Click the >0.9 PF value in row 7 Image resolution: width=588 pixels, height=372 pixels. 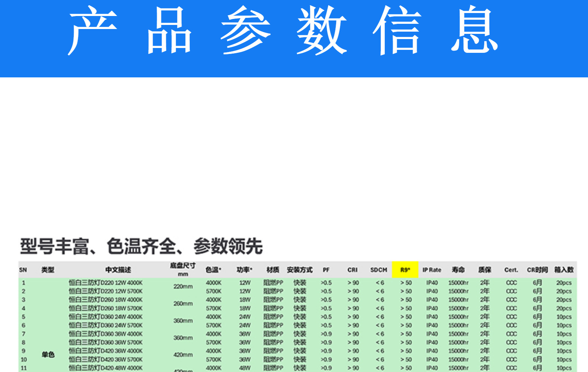point(326,334)
